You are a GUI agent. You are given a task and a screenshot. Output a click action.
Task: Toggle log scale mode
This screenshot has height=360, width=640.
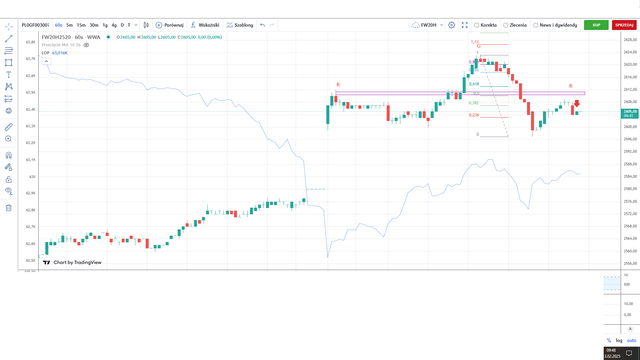click(x=619, y=340)
